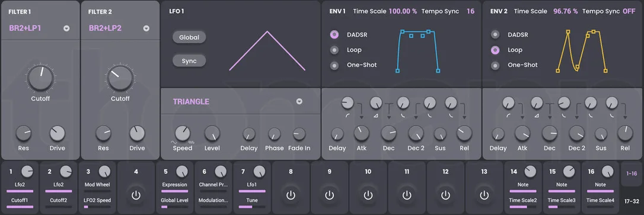644x215 pixels.
Task: Click the LFO 1 Delay knob
Action: click(249, 134)
